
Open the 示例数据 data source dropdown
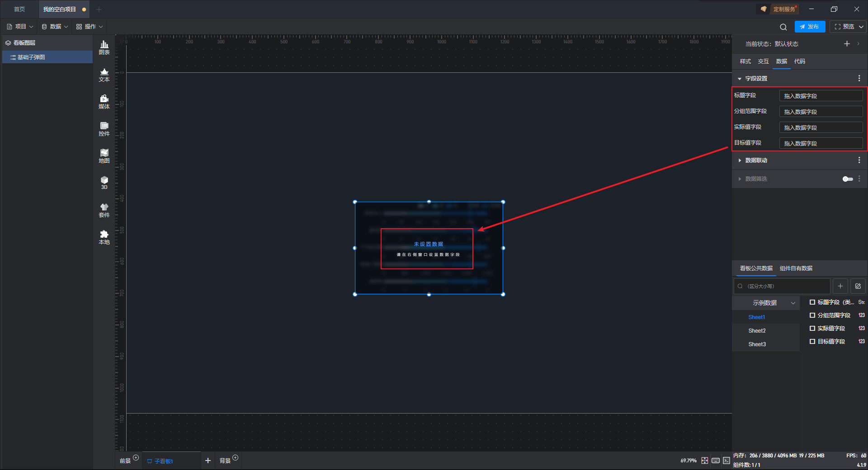(766, 303)
